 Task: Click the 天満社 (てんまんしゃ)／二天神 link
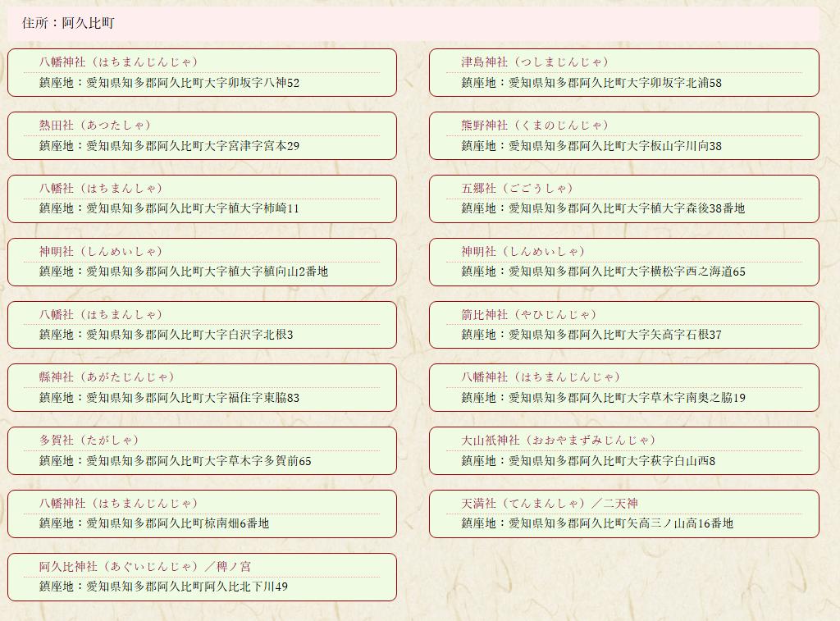click(x=549, y=503)
